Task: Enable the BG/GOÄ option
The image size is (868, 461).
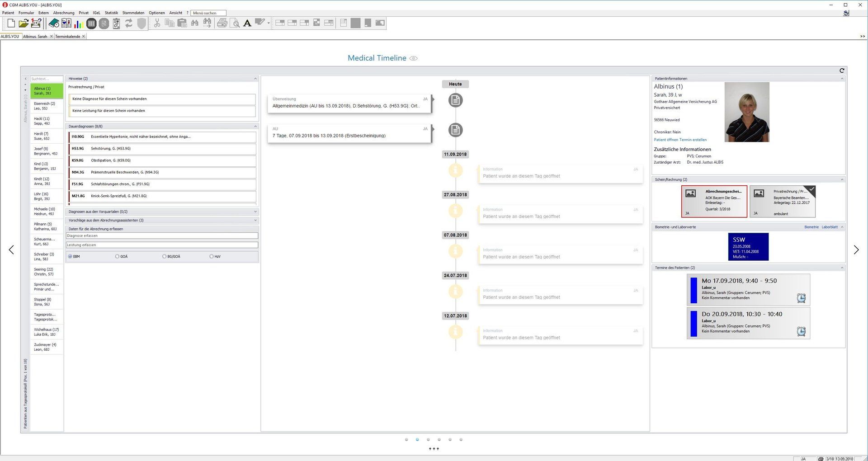Action: pos(164,256)
